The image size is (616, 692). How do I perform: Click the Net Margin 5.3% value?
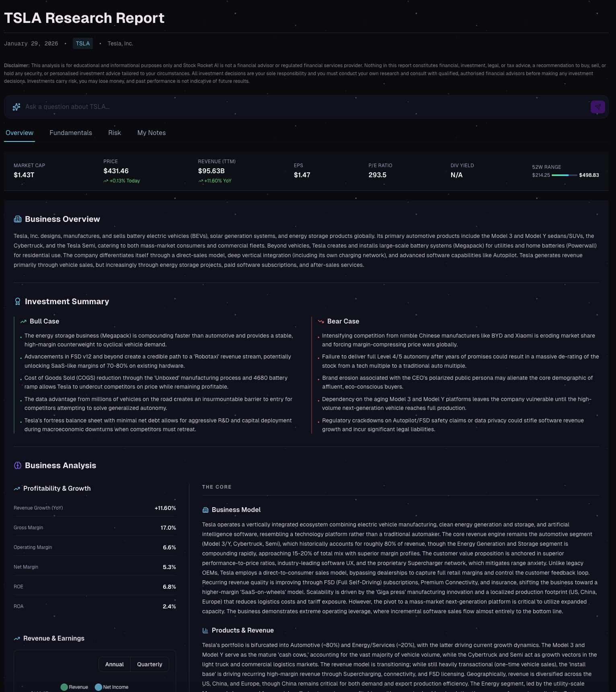(x=169, y=567)
